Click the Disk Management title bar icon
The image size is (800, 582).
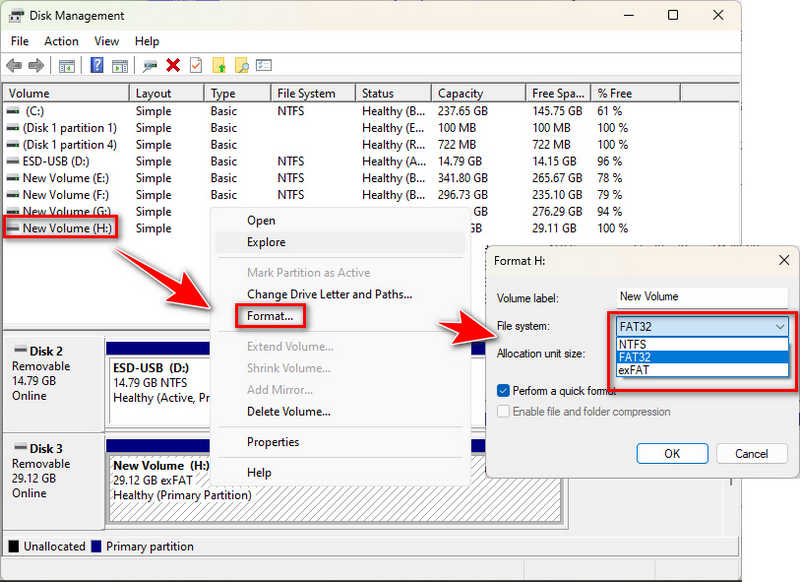click(x=16, y=16)
